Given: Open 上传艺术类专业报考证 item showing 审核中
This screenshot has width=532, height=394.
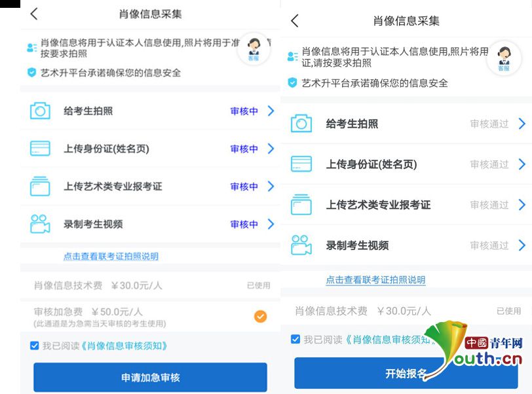Looking at the screenshot, I should click(x=150, y=186).
